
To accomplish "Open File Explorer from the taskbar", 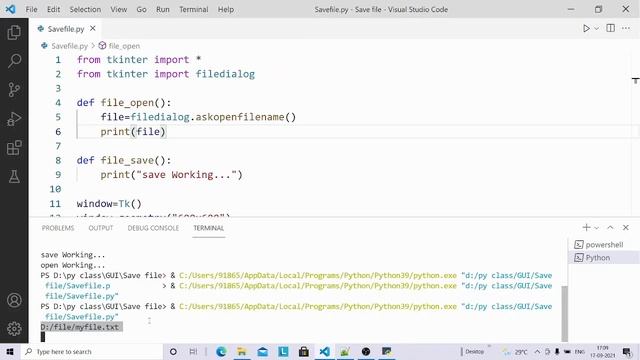I will (242, 351).
